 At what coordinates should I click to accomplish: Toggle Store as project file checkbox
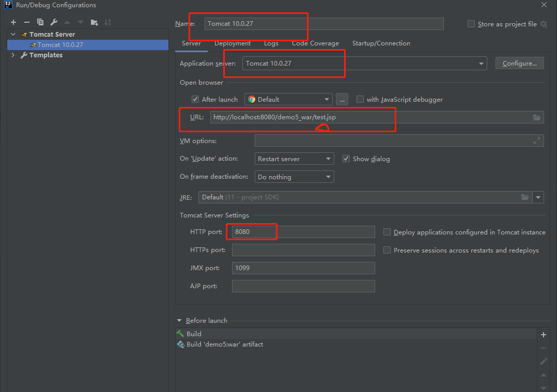(x=471, y=24)
